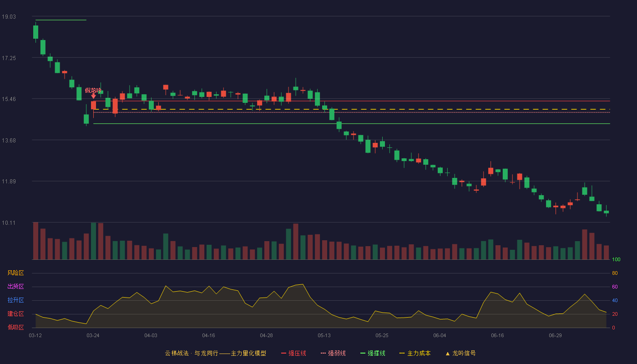Select the 拉升区 zone label
Image resolution: width=637 pixels, height=364 pixels.
coord(15,300)
